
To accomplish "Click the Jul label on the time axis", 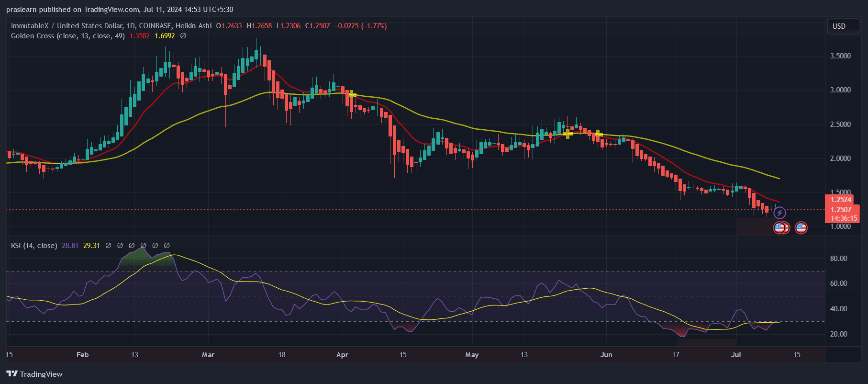I will pos(736,355).
